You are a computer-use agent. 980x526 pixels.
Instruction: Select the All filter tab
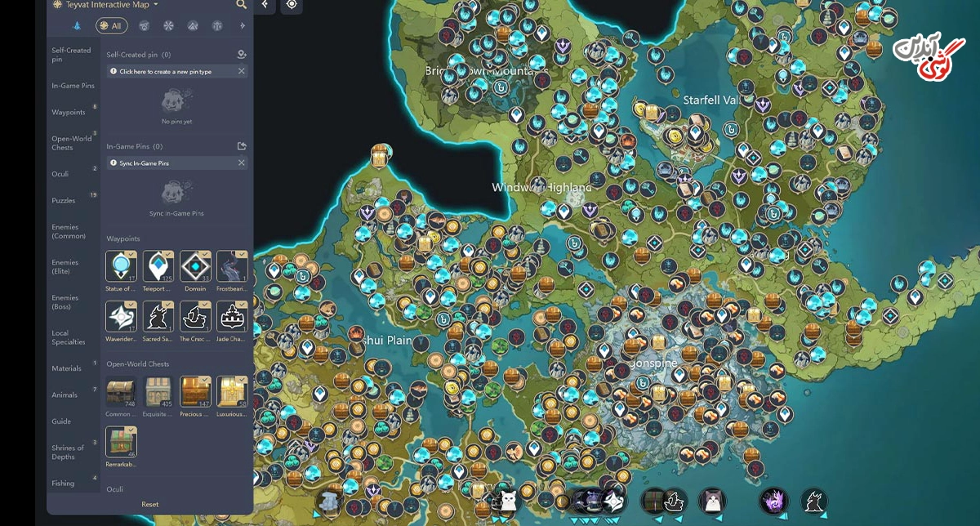pyautogui.click(x=112, y=26)
